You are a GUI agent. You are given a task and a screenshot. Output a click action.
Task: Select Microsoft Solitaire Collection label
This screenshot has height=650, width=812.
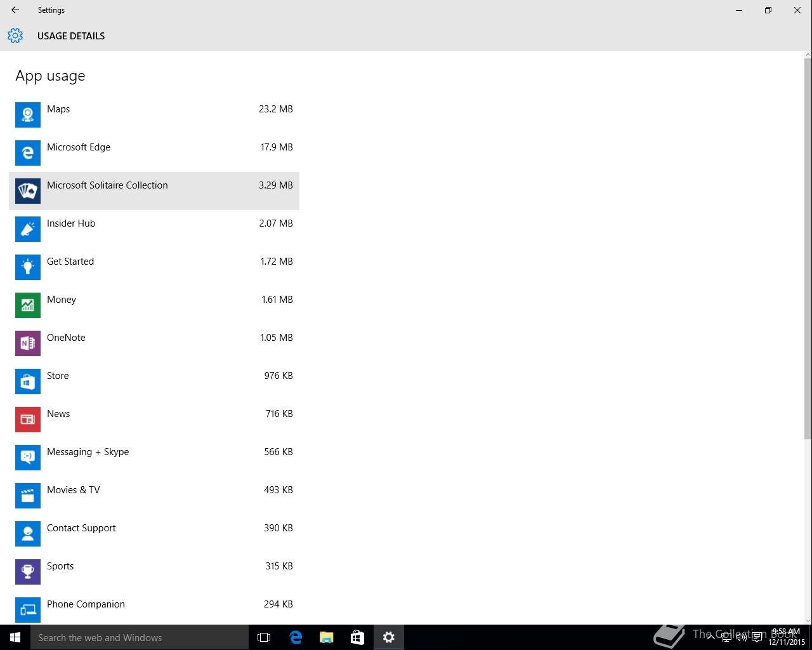pyautogui.click(x=107, y=185)
